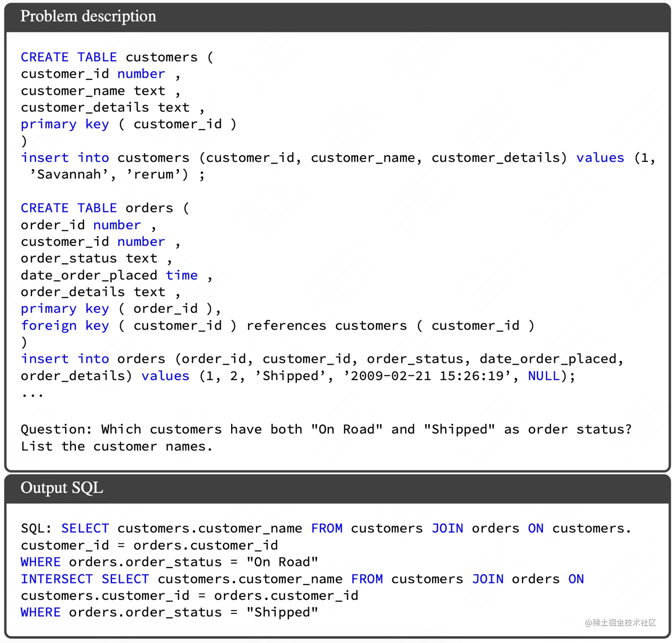Click the 'order_status text ,' column line
This screenshot has width=672, height=643.
[96, 259]
